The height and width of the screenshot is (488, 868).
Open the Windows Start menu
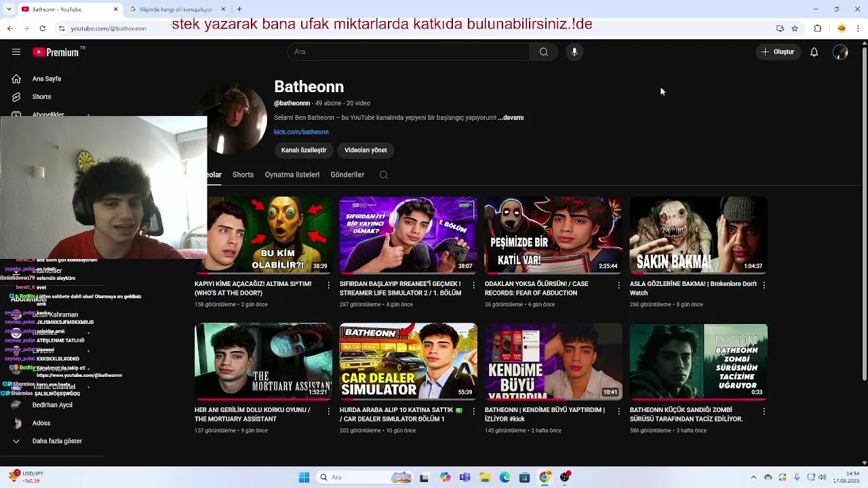(304, 477)
